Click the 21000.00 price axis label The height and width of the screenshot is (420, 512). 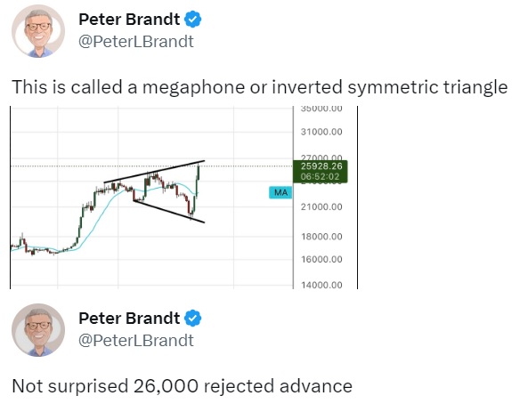321,207
